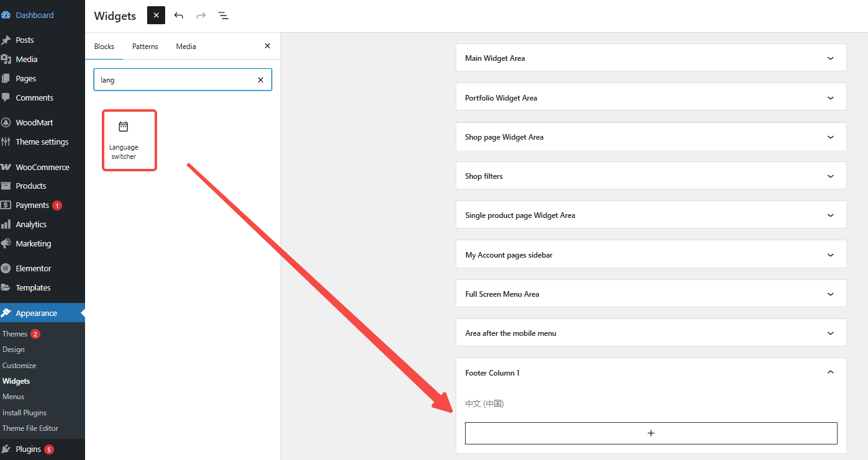The height and width of the screenshot is (460, 868).
Task: Toggle the block inserter X button
Action: (x=156, y=16)
